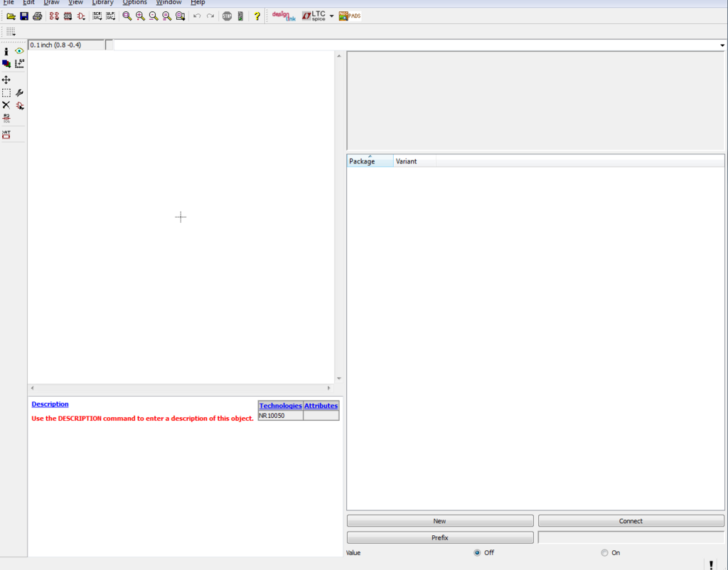Click the canvas scroll up arrow
The width and height of the screenshot is (728, 570).
339,55
